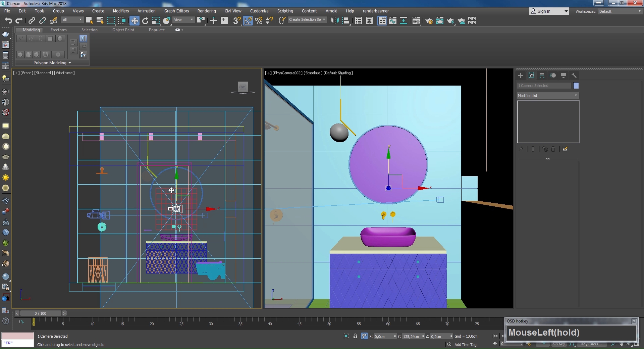This screenshot has width=644, height=349.
Task: Click the Mirror tool icon
Action: [x=335, y=21]
